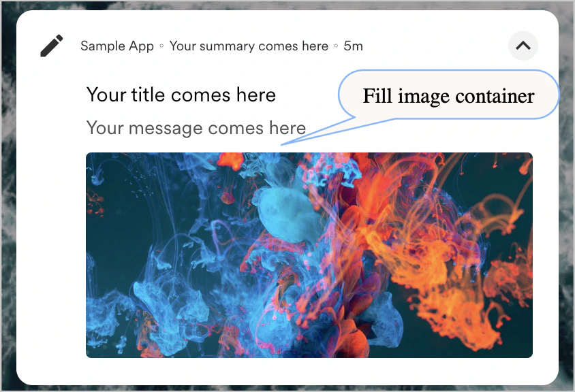This screenshot has width=575, height=392.
Task: Select the Sample App name label
Action: point(117,46)
